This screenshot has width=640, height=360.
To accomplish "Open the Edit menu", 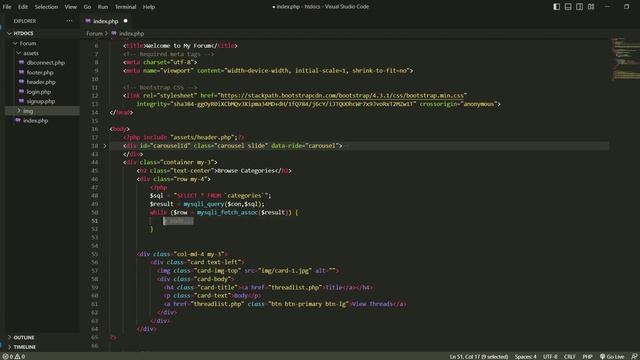I will (23, 7).
